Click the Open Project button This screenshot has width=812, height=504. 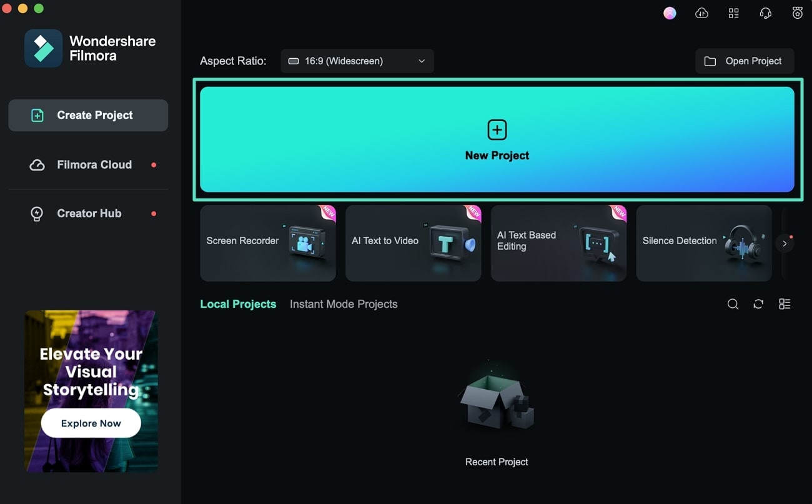[x=745, y=61]
